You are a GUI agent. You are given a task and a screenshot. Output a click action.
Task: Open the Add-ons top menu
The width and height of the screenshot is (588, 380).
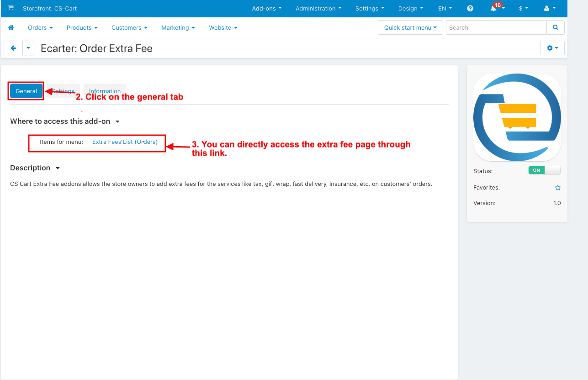pos(267,9)
